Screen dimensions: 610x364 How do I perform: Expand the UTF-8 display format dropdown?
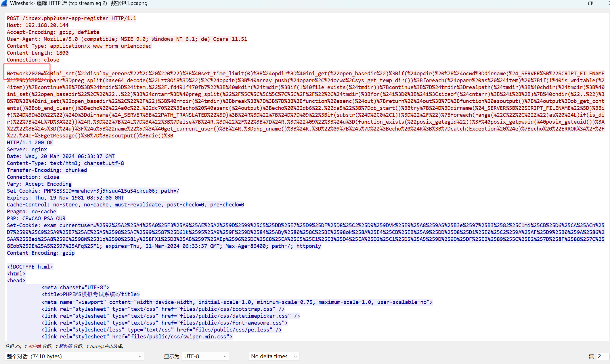[x=205, y=356]
